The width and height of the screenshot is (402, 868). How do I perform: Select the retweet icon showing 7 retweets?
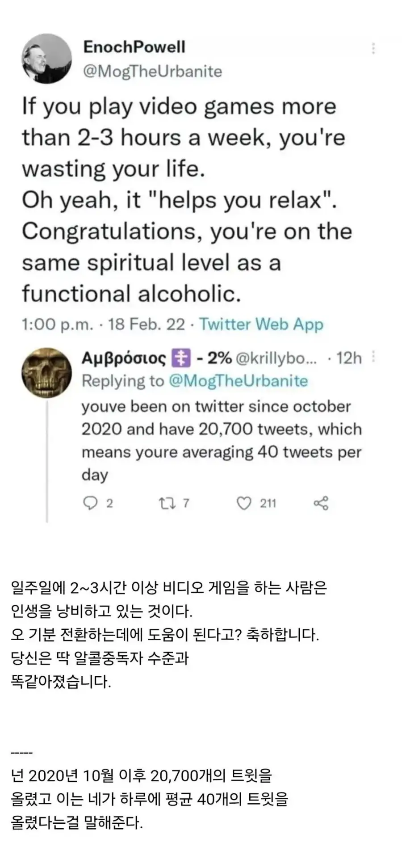167,503
